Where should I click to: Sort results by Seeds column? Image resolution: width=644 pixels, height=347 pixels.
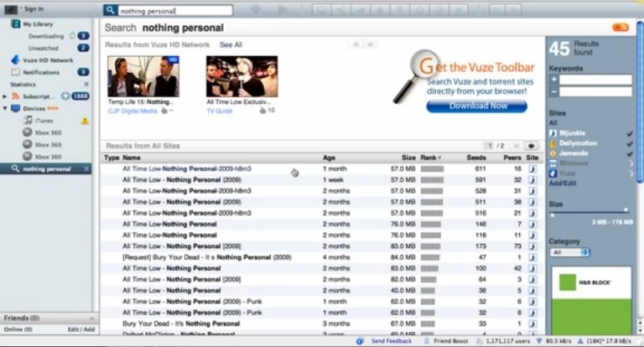[x=476, y=158]
